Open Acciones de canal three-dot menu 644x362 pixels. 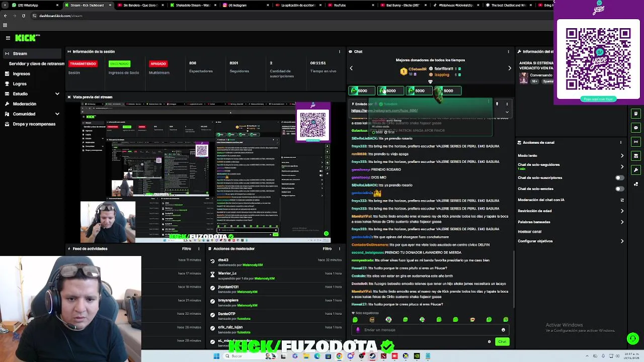point(621,142)
